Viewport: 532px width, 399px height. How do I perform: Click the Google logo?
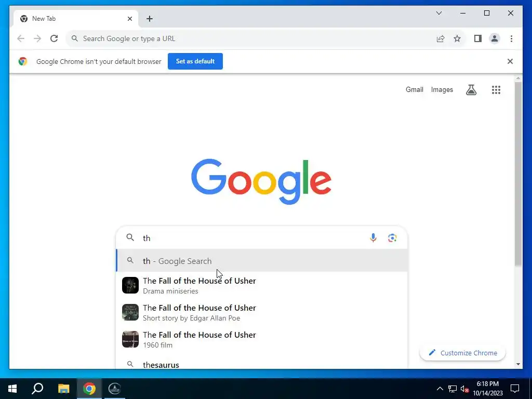(261, 181)
